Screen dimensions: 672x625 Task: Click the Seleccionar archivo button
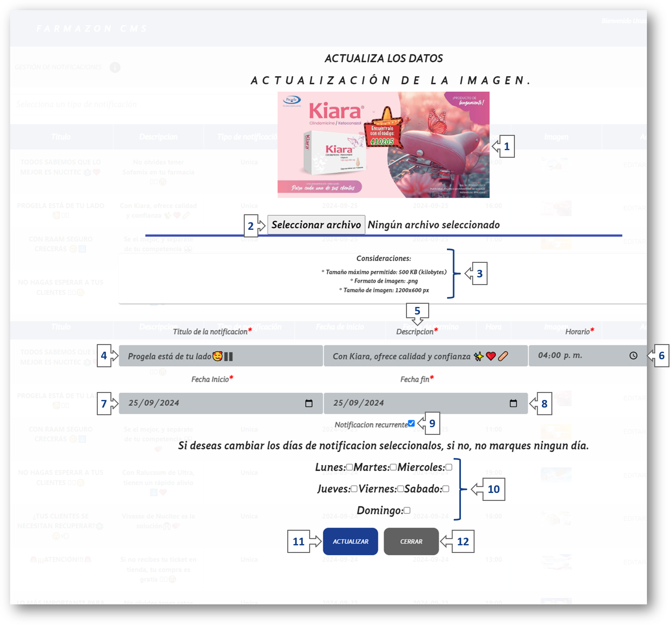pyautogui.click(x=316, y=225)
